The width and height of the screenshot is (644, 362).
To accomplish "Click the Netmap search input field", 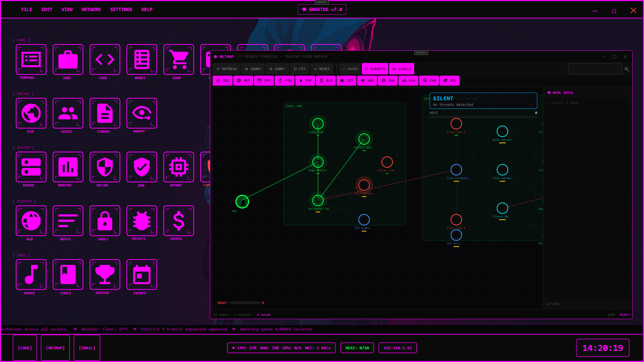I will coord(595,69).
